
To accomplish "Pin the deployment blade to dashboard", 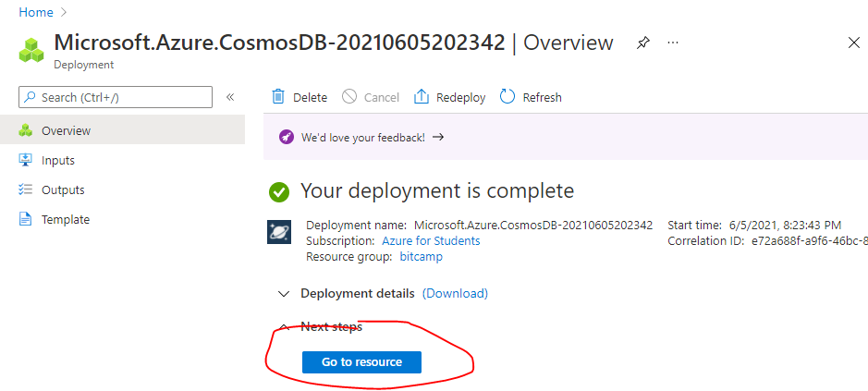I will coord(642,43).
